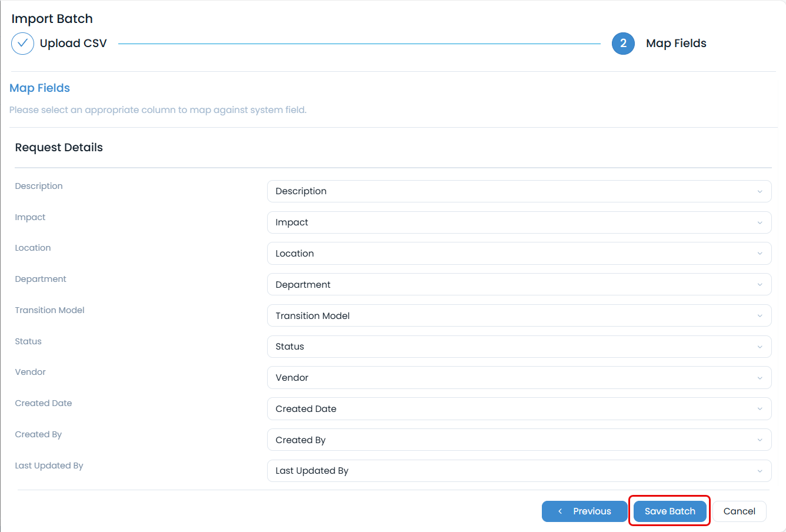
Task: Open the Description mapping dropdown
Action: point(519,191)
